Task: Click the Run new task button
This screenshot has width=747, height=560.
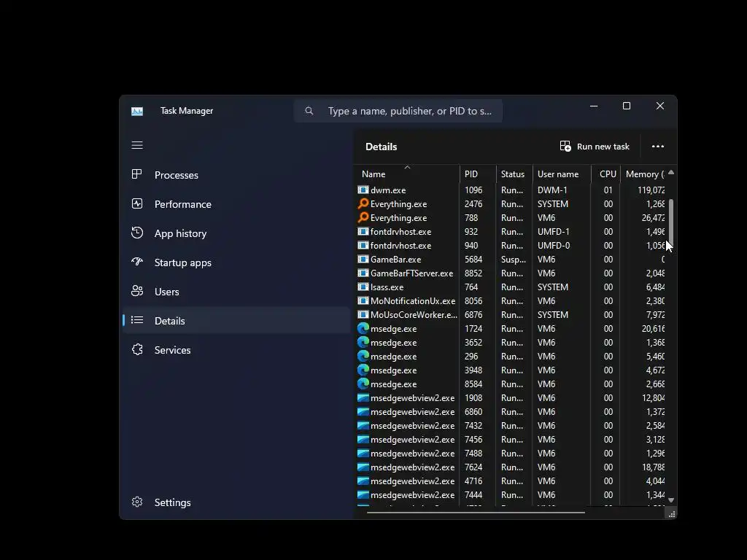Action: click(595, 146)
